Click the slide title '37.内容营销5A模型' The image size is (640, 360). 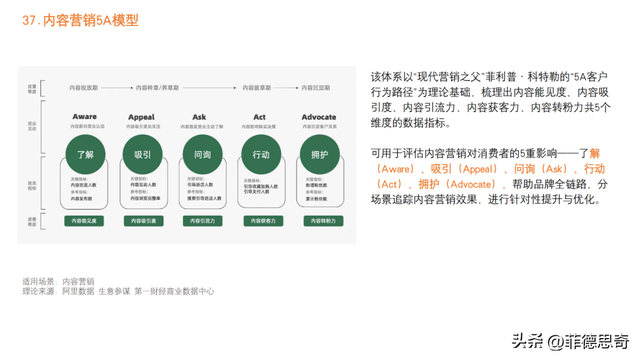[80, 20]
